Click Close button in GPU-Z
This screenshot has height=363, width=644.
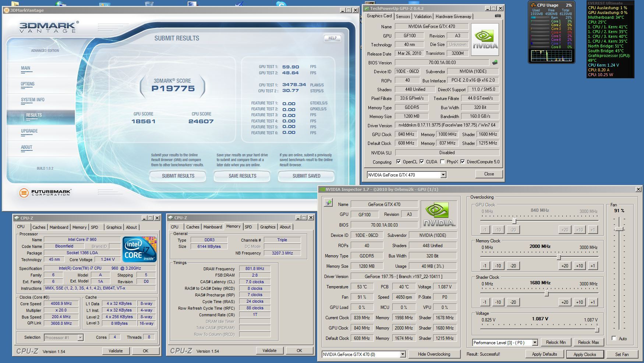(x=489, y=174)
